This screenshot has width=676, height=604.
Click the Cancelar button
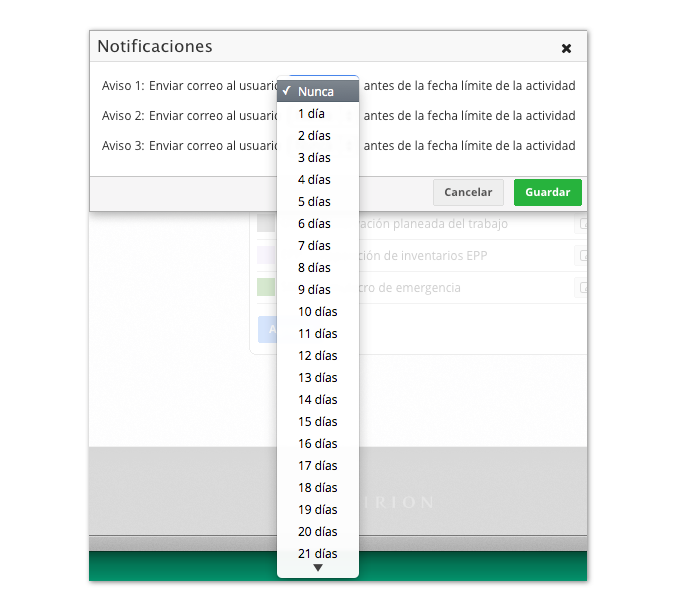point(468,192)
